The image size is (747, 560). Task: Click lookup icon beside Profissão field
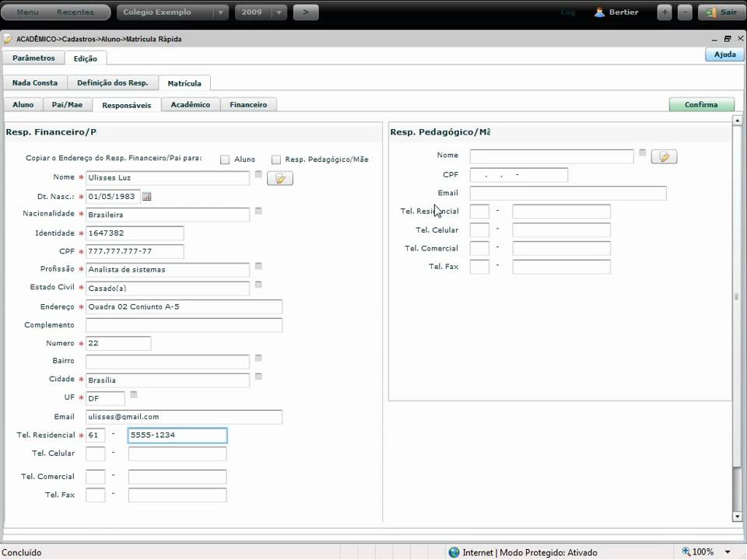258,266
